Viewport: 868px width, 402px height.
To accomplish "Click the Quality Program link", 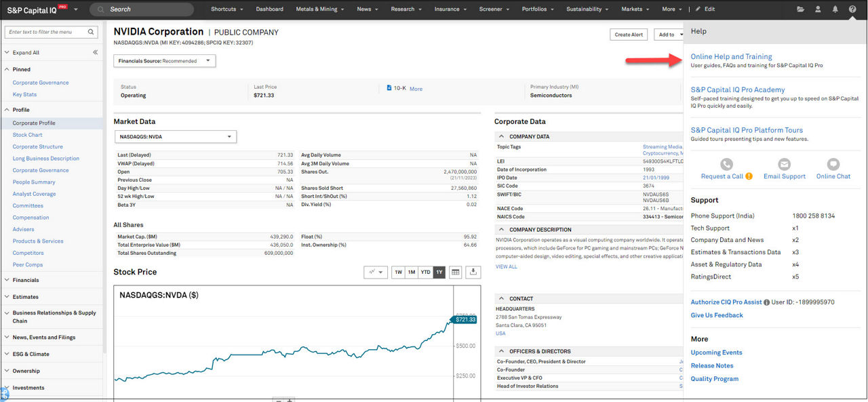I will point(715,379).
